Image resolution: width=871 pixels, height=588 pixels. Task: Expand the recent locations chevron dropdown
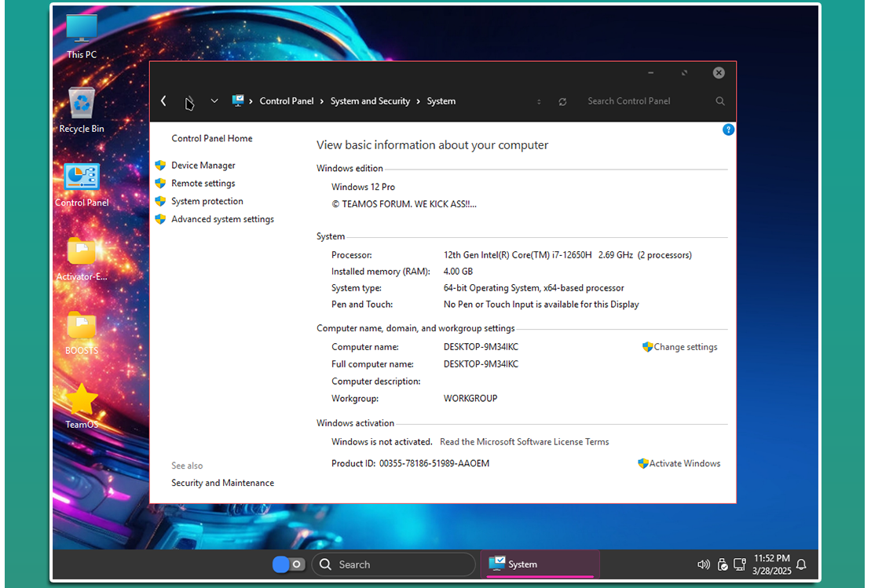pyautogui.click(x=214, y=101)
